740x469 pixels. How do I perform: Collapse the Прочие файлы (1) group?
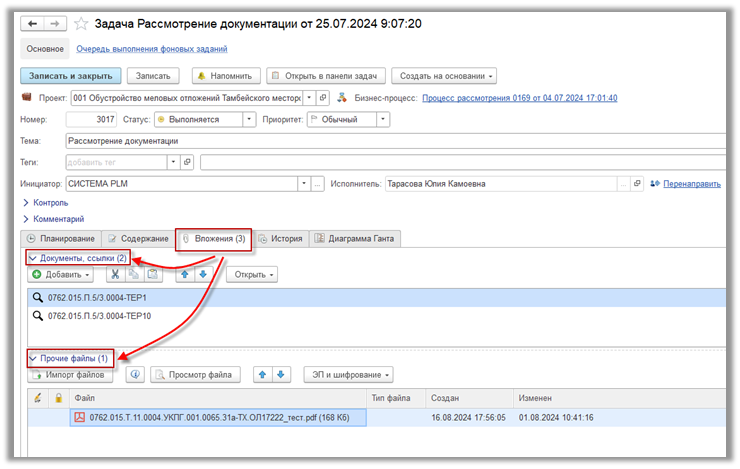(x=69, y=358)
